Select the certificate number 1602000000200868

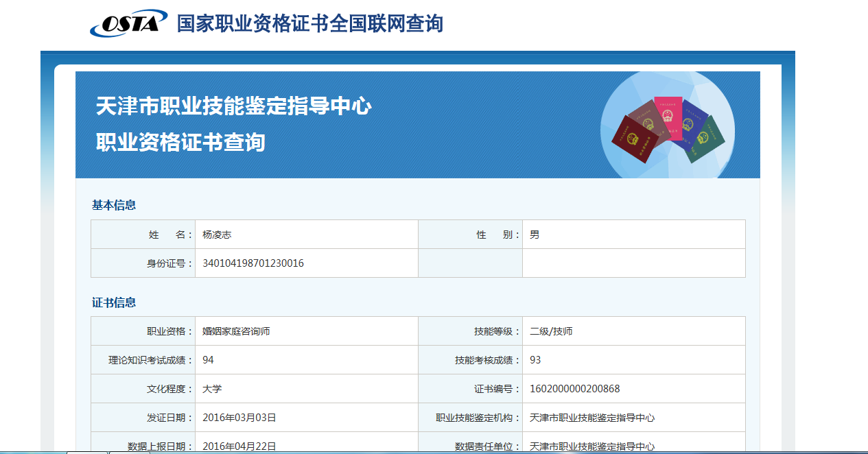575,389
